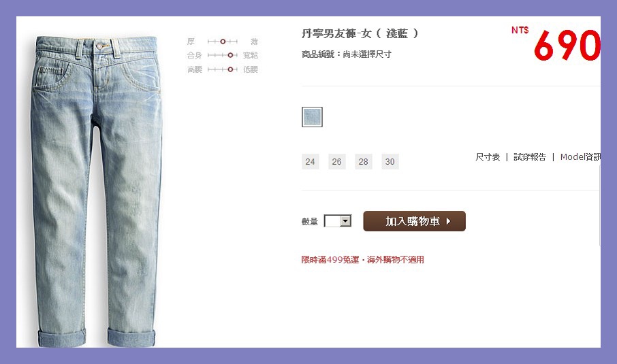Open the 試穿報告 fitting report link
This screenshot has width=617, height=364.
tap(530, 157)
